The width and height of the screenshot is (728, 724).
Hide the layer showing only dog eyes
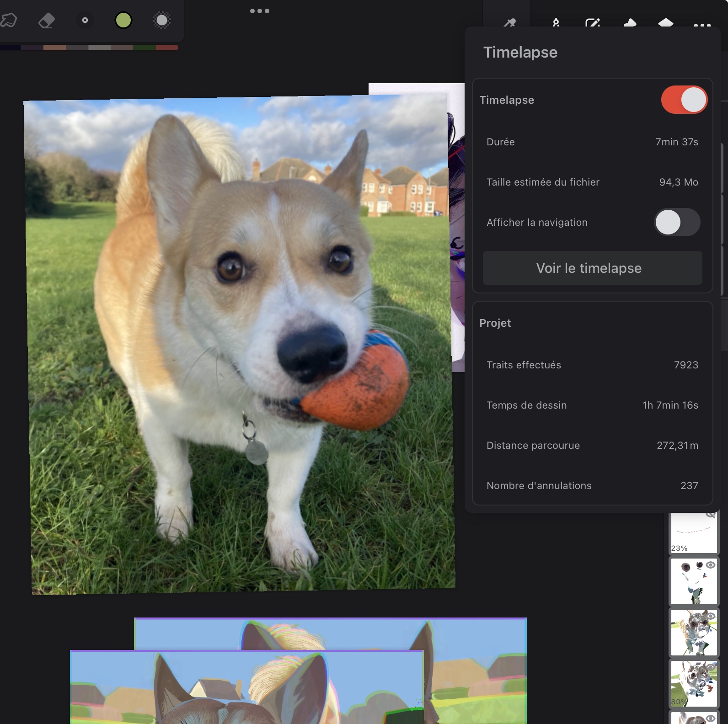(710, 565)
